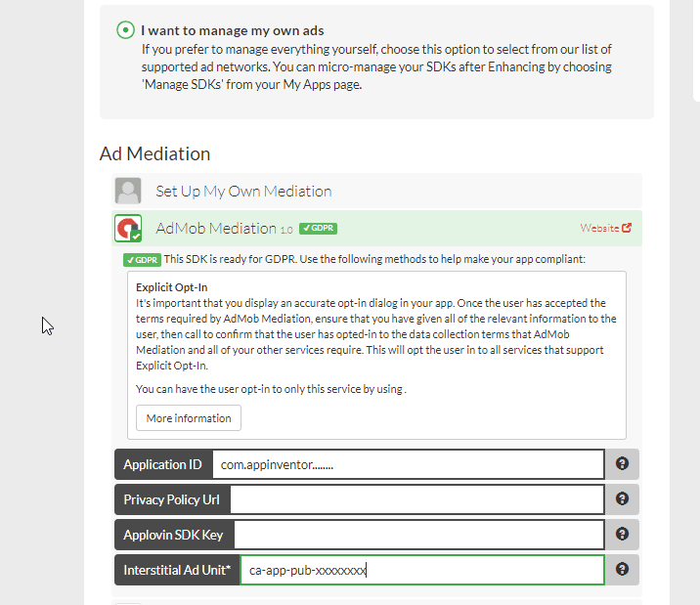
Task: Open the Set Up My Own Mediation row
Action: coord(376,191)
